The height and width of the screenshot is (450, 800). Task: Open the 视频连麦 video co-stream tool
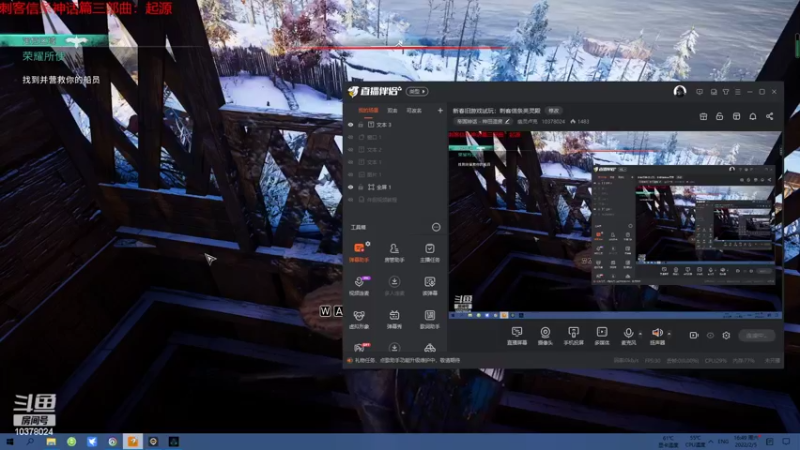(359, 285)
